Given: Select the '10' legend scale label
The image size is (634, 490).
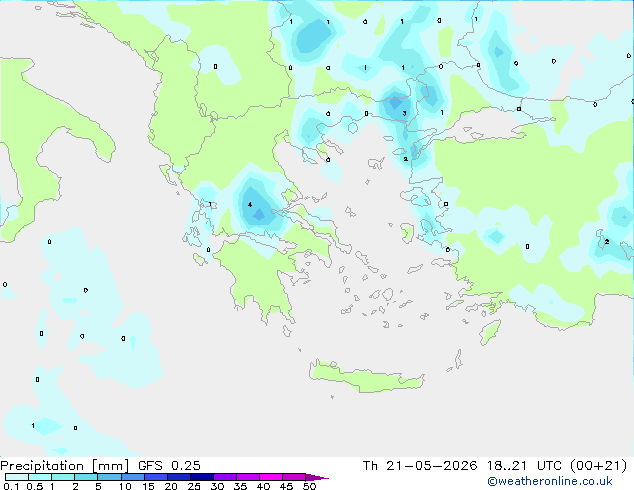Looking at the screenshot, I should point(125,486).
